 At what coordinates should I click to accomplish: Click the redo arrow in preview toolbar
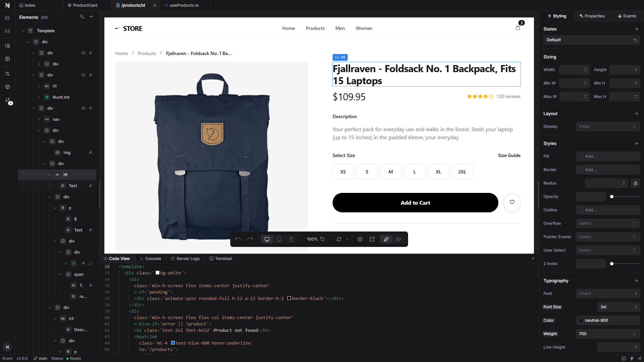point(250,239)
